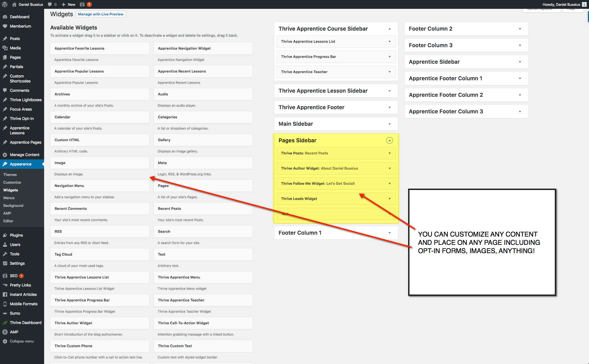This screenshot has width=589, height=364.
Task: Expand the Footer Column 2 widget area
Action: [520, 28]
